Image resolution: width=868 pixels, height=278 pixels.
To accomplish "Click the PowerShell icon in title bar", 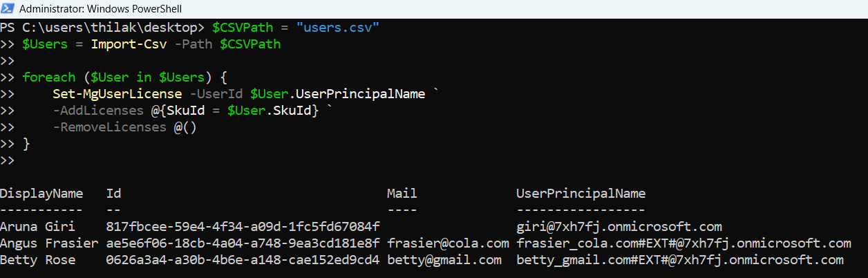I will [9, 8].
